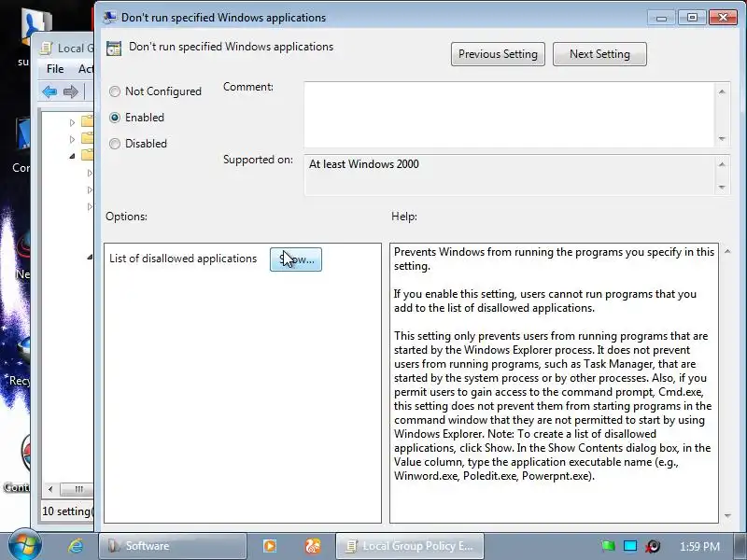
Task: Switch to Local Group Policy Editor taskbar button
Action: coord(410,546)
